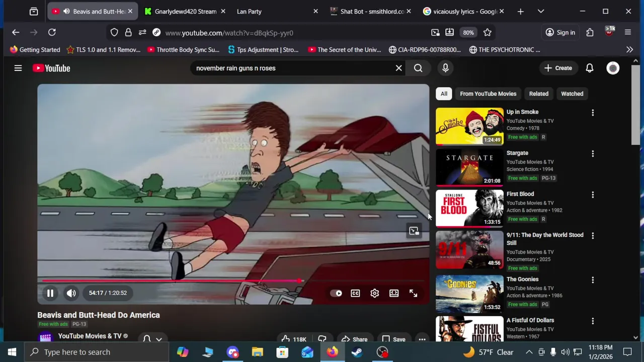Open Steam from the taskbar

pos(357,352)
